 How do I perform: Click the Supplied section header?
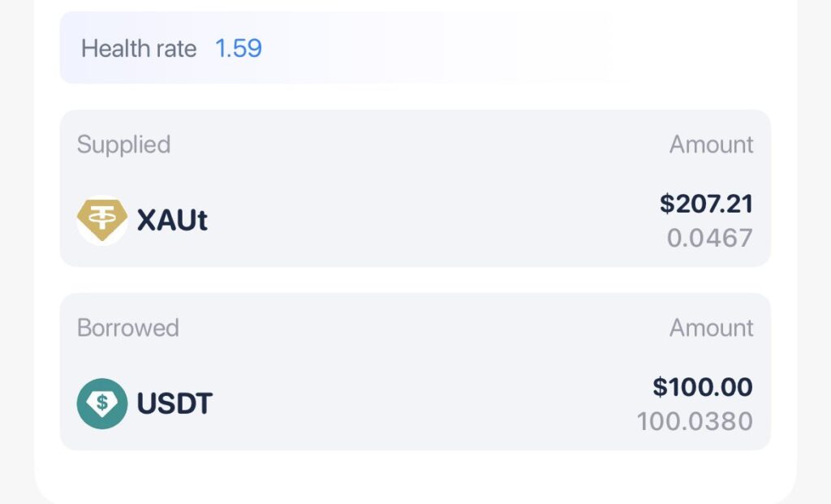pyautogui.click(x=123, y=144)
